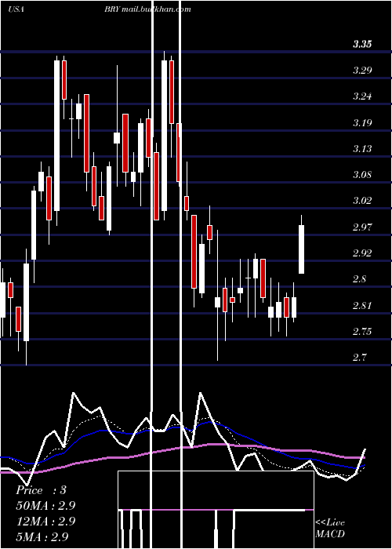The height and width of the screenshot is (549, 392).
Task: Click the '12MA : 2.9' readout
Action: pos(45,522)
